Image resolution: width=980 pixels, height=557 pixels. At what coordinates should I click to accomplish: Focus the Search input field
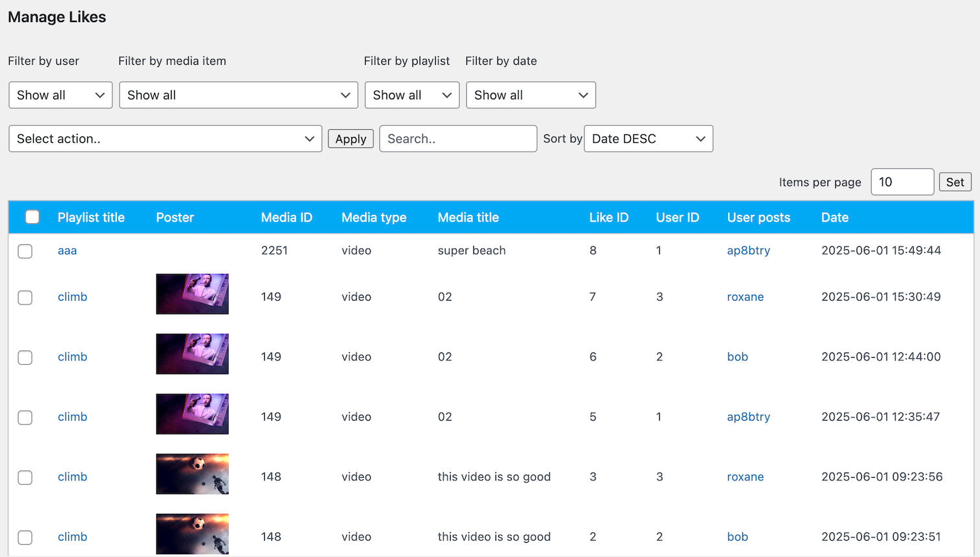[458, 139]
